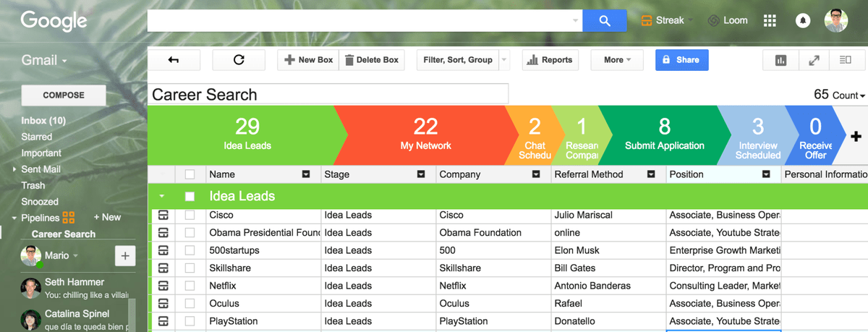The height and width of the screenshot is (332, 868).
Task: Go back with the arrow button
Action: [174, 60]
